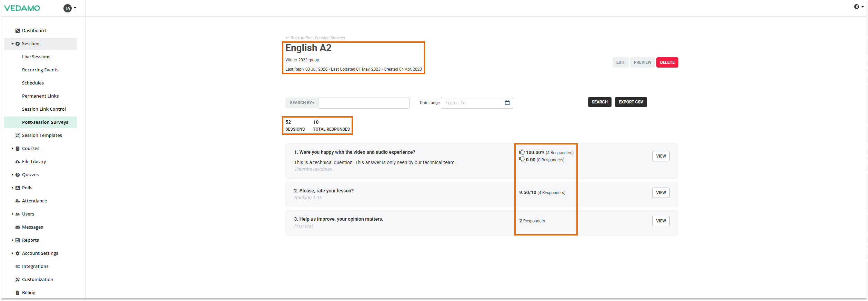Expand the Polls submenu arrow
The height and width of the screenshot is (301, 868).
[12, 188]
